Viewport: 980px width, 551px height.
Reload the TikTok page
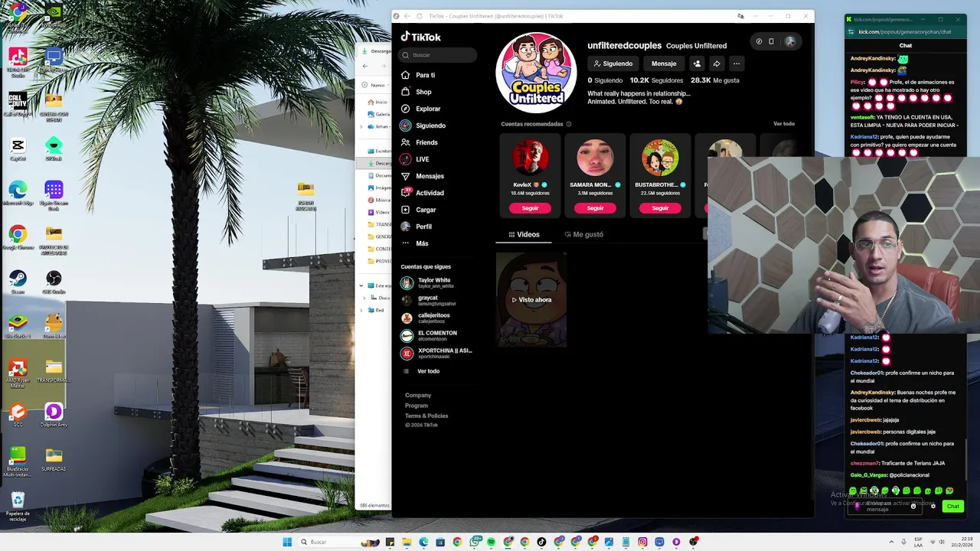(x=419, y=16)
